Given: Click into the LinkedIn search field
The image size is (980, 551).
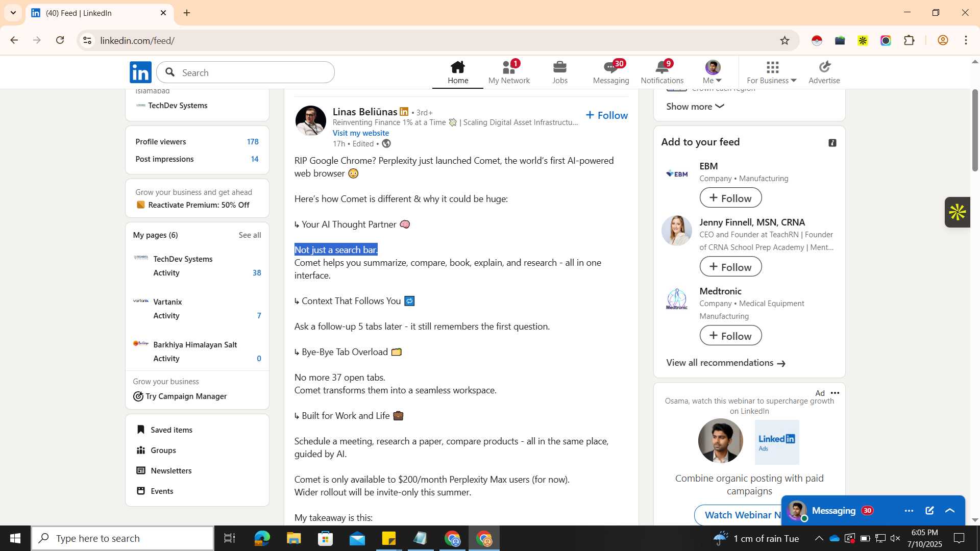Looking at the screenshot, I should 246,72.
